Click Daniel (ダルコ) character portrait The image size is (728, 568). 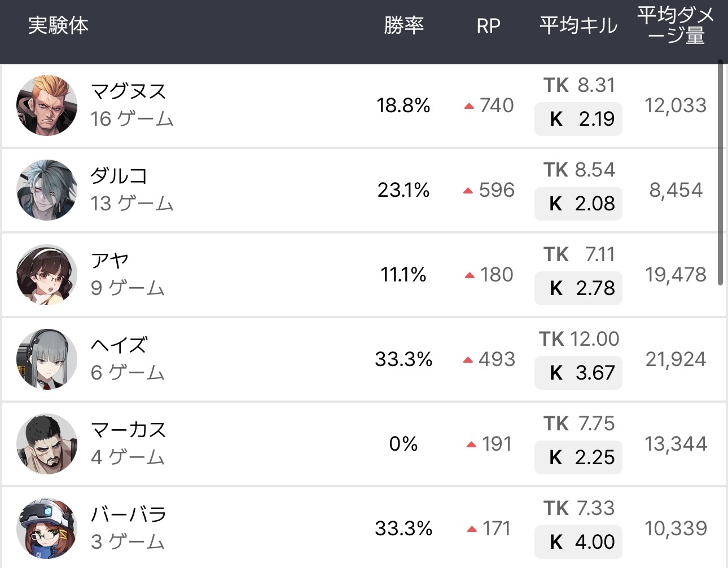point(47,190)
